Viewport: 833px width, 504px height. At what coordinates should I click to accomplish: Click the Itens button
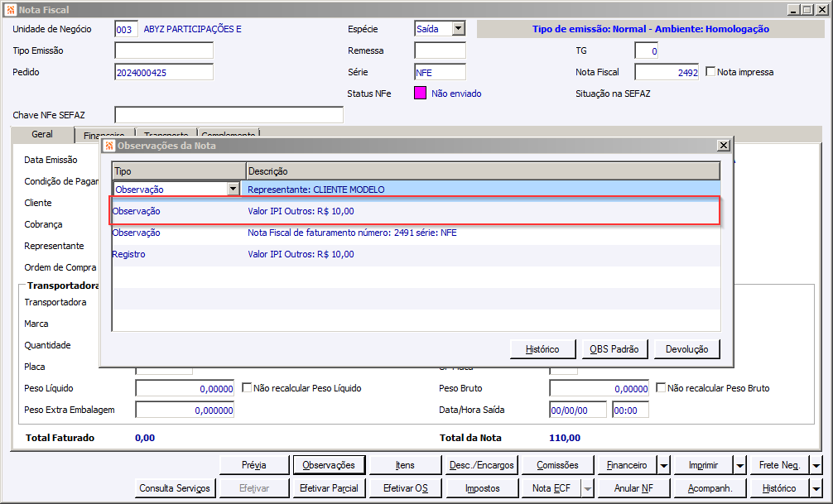pyautogui.click(x=405, y=465)
